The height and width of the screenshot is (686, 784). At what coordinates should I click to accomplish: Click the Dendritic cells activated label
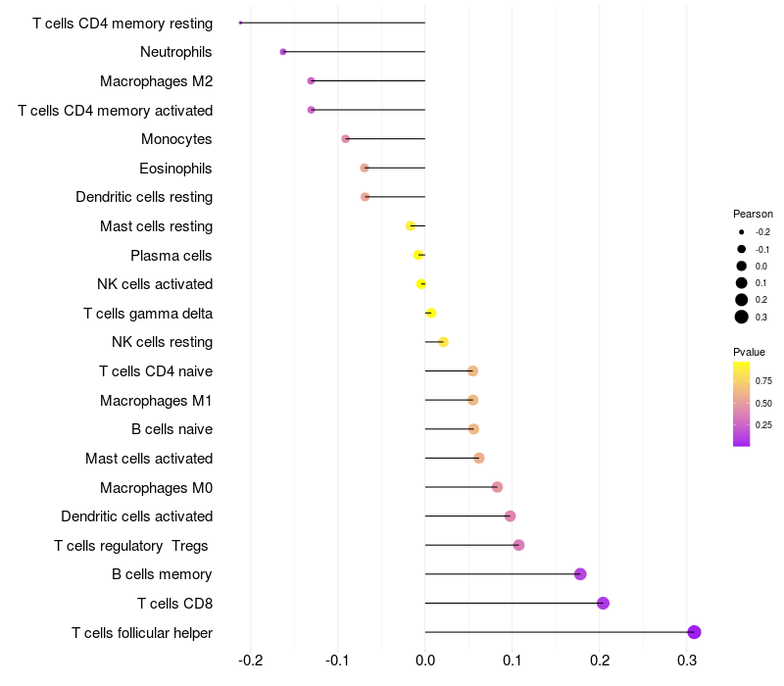[137, 516]
